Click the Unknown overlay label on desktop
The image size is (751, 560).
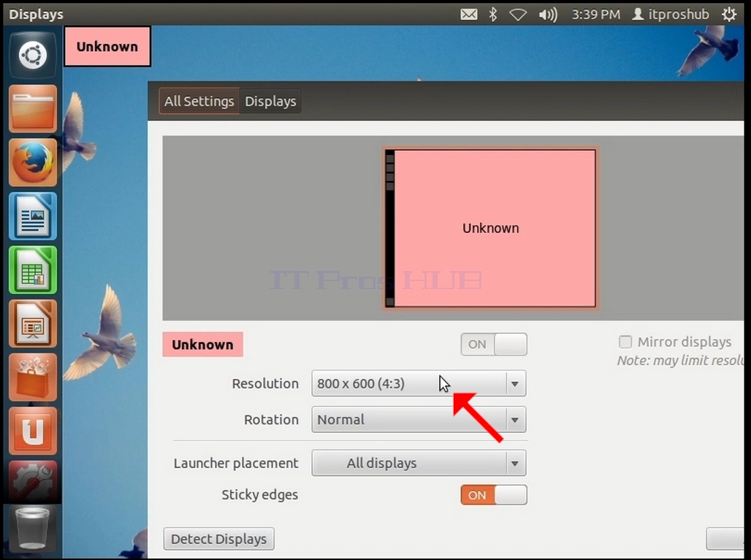107,47
